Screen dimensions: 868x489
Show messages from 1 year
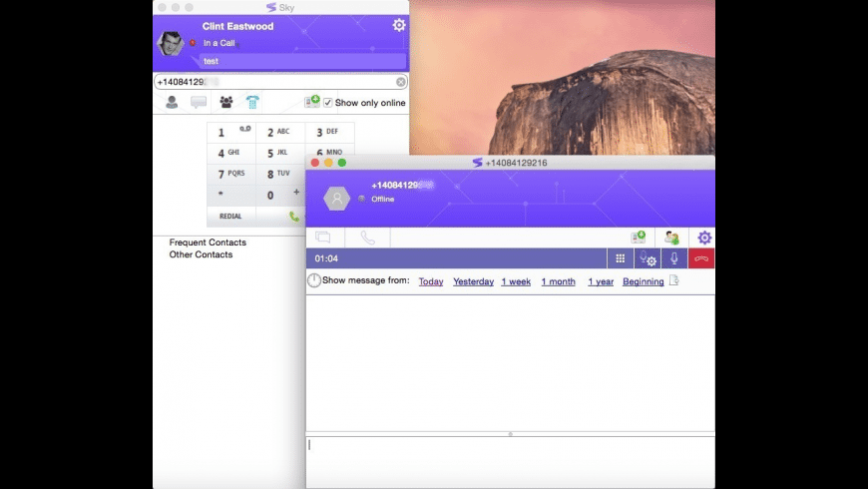pyautogui.click(x=601, y=281)
